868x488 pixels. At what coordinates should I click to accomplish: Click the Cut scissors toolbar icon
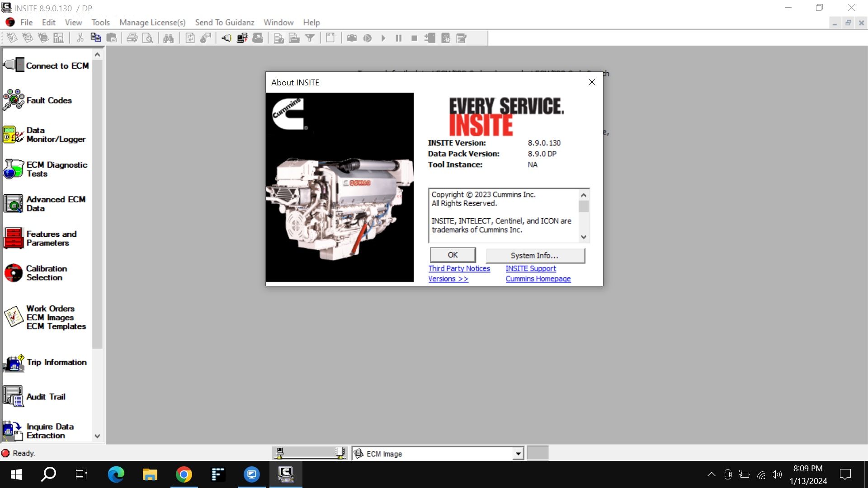(80, 38)
